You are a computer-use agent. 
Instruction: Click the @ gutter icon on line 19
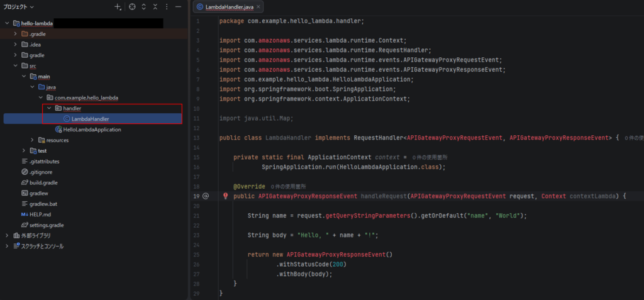pyautogui.click(x=206, y=196)
